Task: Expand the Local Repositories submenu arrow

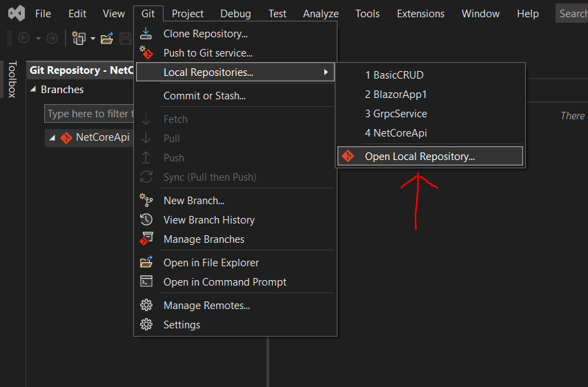Action: (x=326, y=72)
